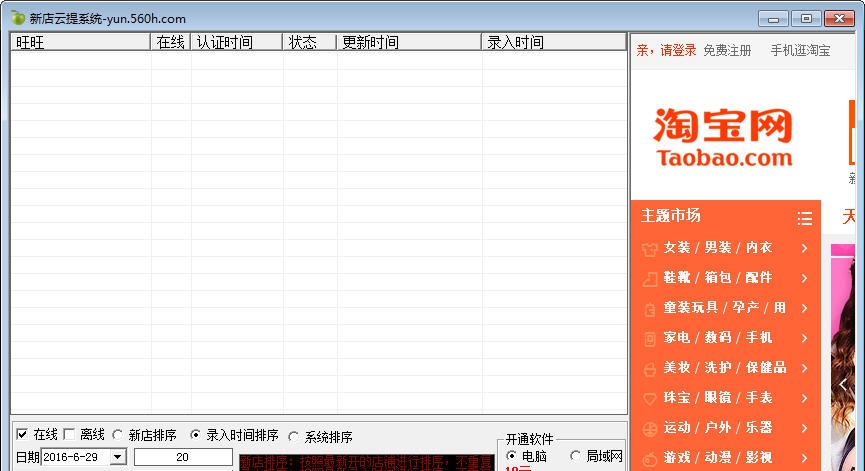Open the 日期 date dropdown arrow
Screen dimensions: 865x471
(118, 457)
